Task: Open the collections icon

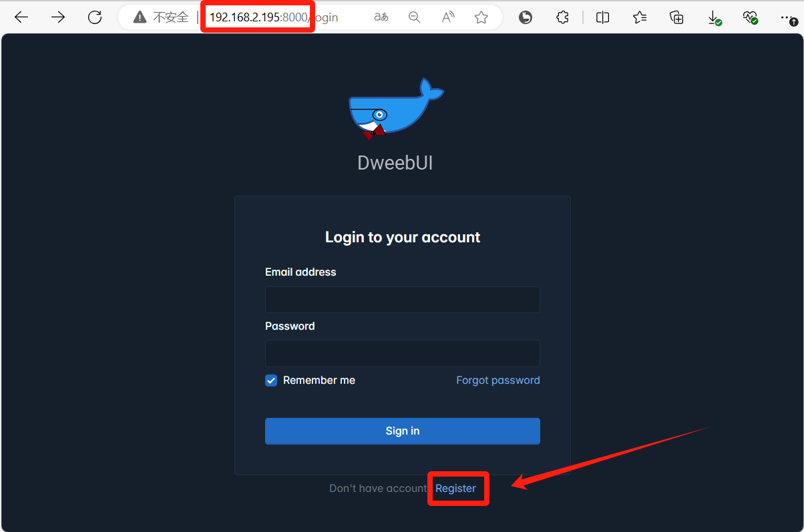Action: point(676,17)
